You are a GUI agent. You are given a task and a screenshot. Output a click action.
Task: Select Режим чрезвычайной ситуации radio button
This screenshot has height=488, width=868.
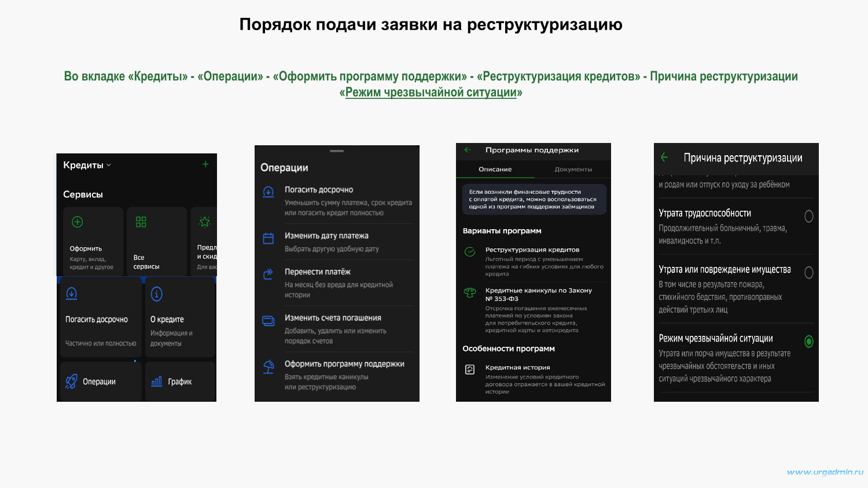pos(809,342)
